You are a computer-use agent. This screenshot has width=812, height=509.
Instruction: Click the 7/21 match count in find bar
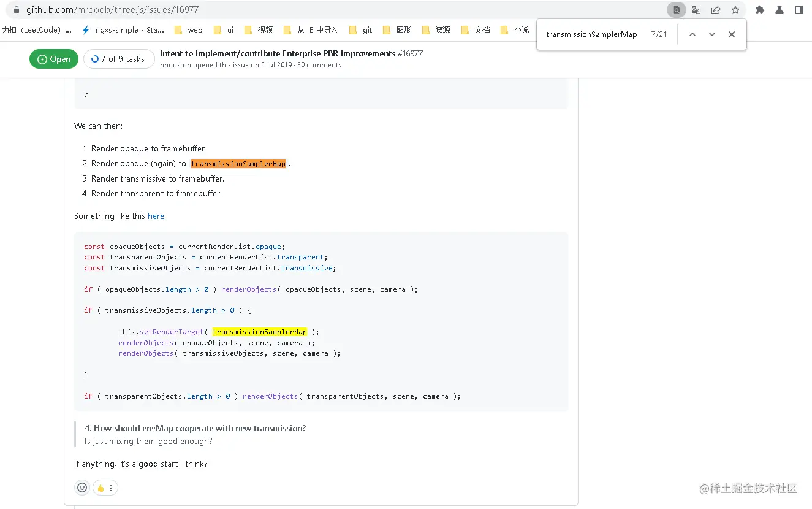659,34
